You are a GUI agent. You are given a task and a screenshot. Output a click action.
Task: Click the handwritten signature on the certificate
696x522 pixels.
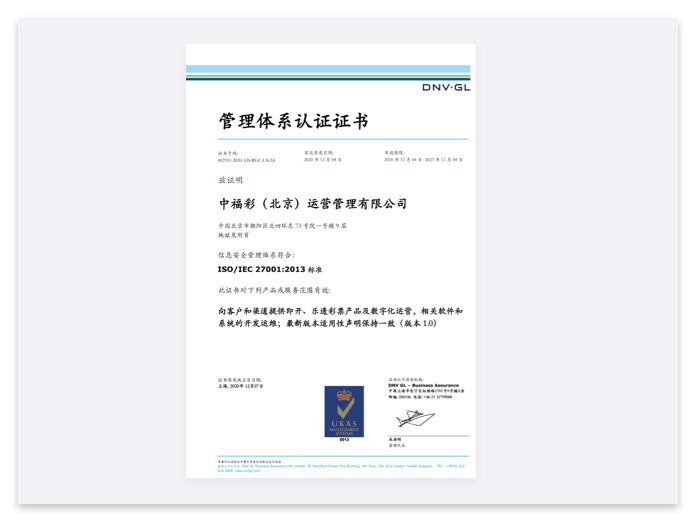point(415,418)
